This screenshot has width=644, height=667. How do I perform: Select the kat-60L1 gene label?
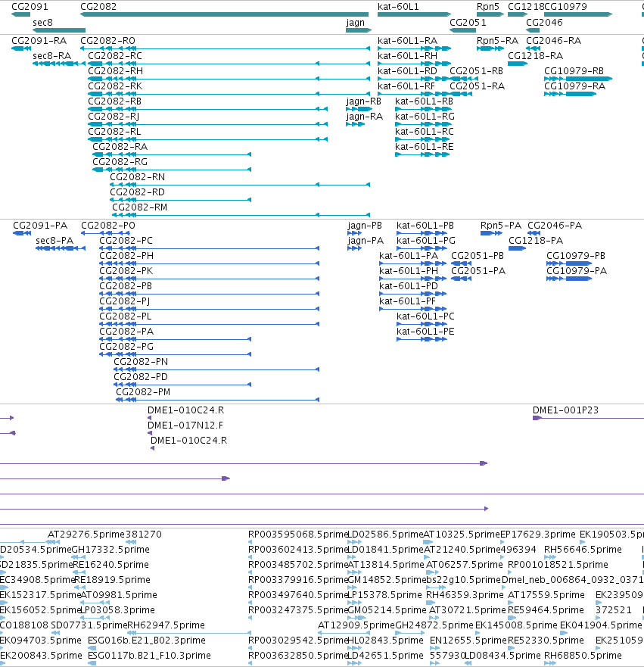pyautogui.click(x=398, y=7)
